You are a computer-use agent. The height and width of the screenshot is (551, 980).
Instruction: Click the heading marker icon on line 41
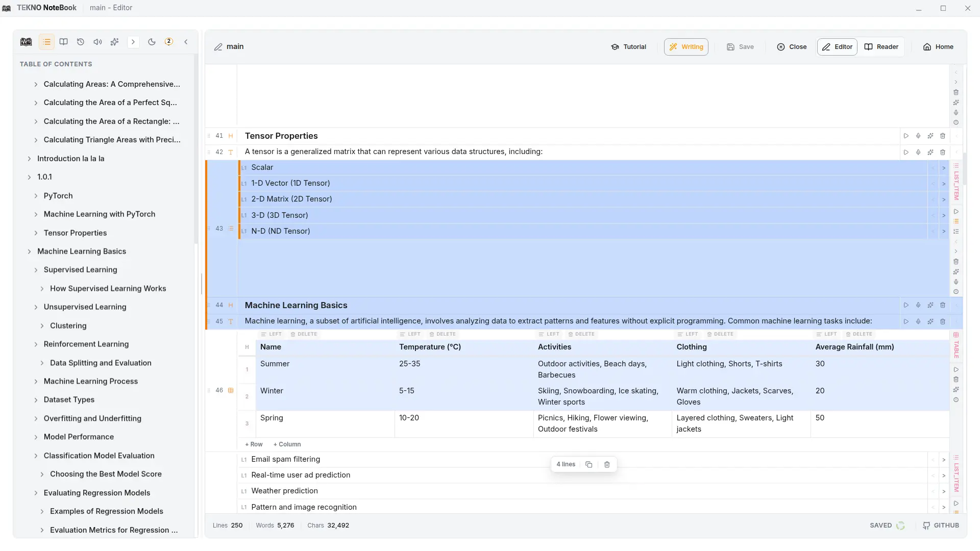231,136
